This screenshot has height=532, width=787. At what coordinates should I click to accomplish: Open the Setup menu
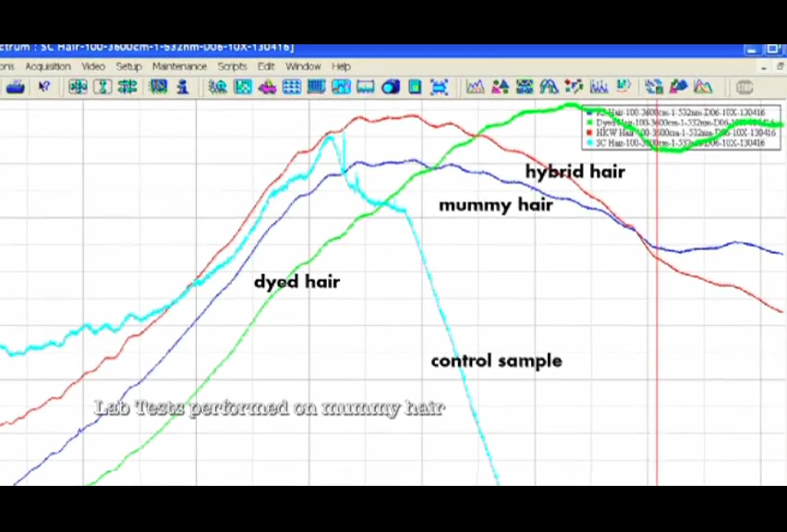pos(128,66)
